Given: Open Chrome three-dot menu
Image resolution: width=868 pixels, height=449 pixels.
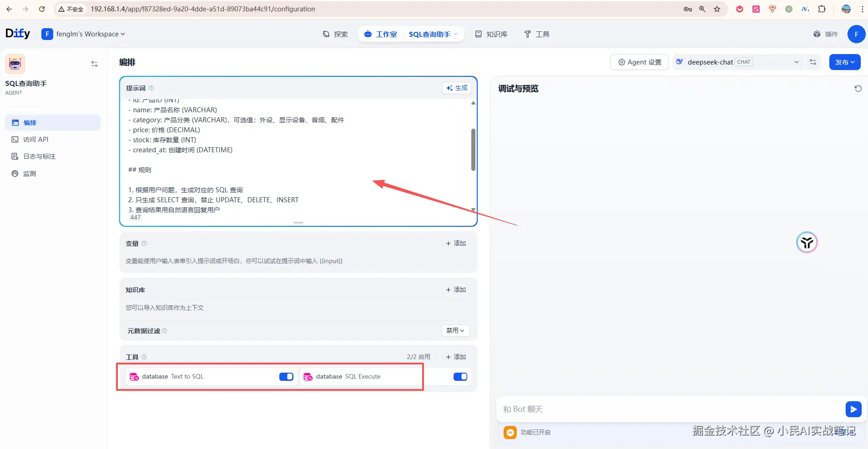Looking at the screenshot, I should [x=862, y=9].
